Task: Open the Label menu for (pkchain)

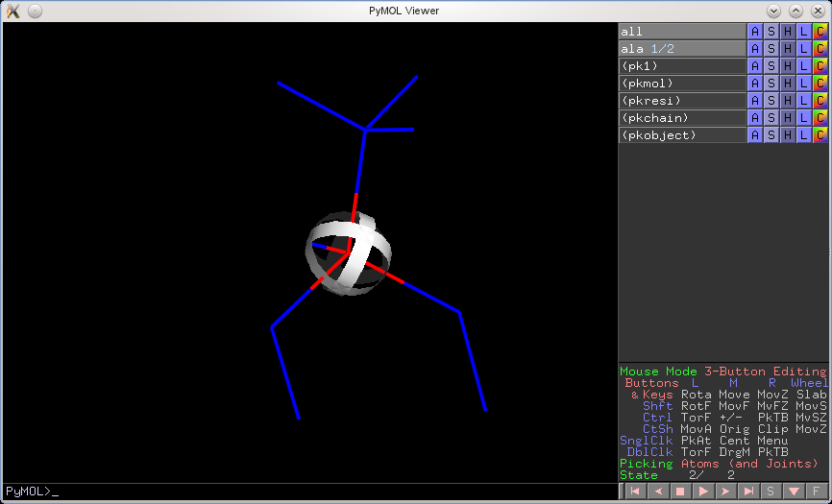Action: pos(804,118)
